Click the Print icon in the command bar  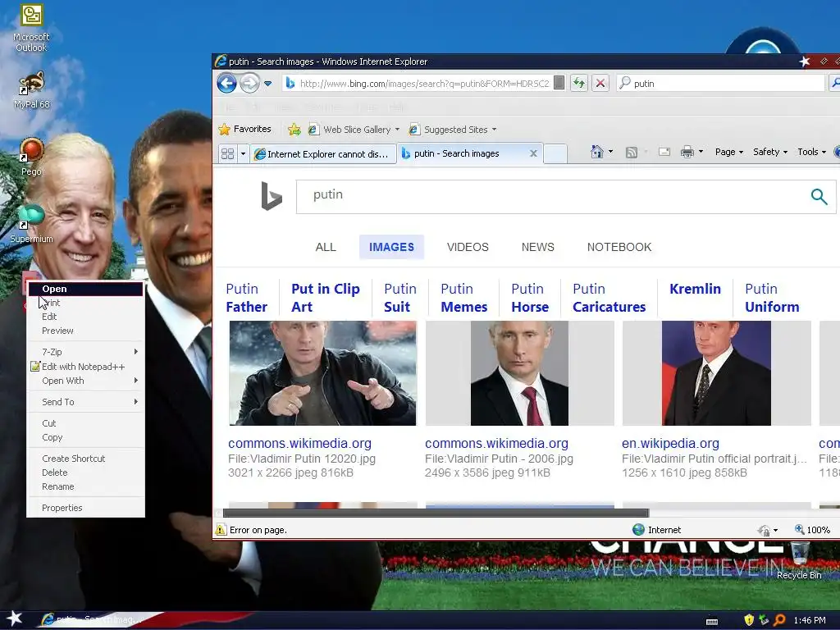pyautogui.click(x=687, y=152)
